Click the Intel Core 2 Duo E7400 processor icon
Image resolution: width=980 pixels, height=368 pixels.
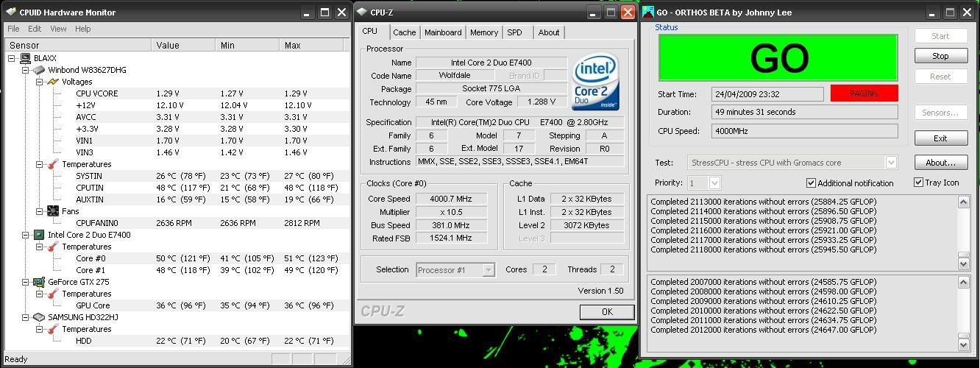pos(39,235)
